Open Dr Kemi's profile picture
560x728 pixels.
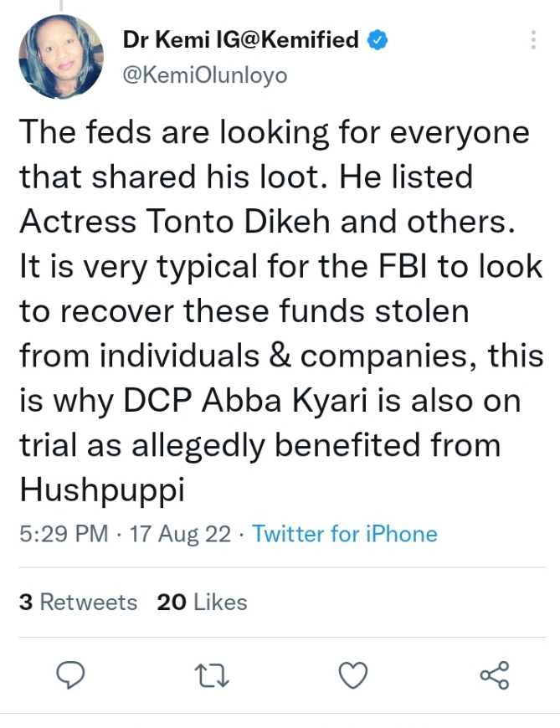coord(61,56)
